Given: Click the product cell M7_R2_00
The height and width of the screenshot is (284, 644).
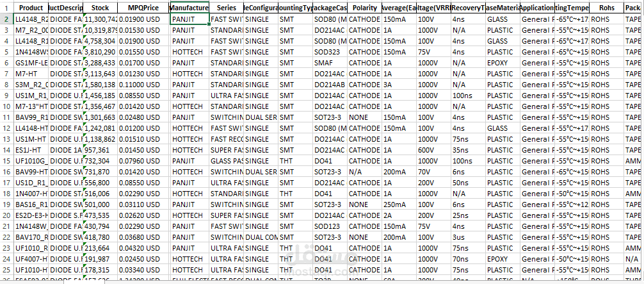Looking at the screenshot, I should point(31,30).
